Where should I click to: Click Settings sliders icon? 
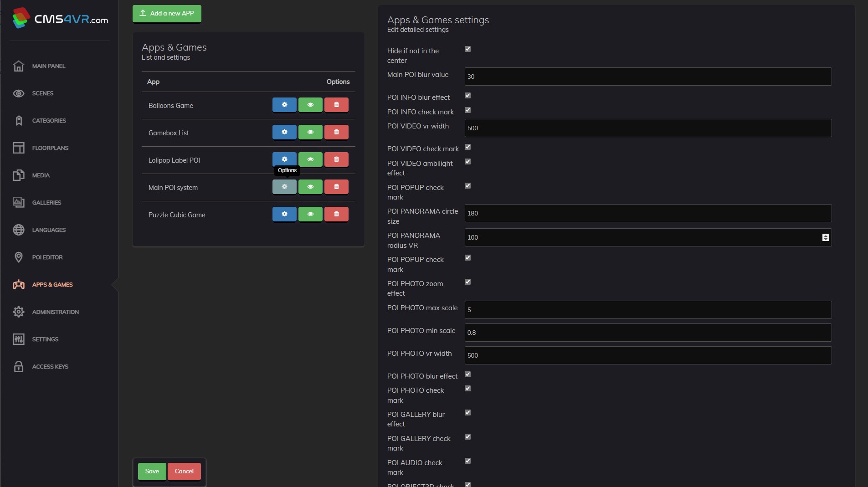click(19, 339)
